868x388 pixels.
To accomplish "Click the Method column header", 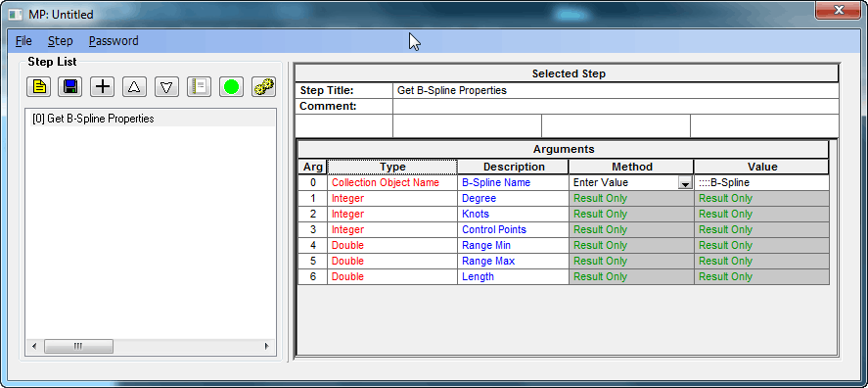I will coord(631,167).
